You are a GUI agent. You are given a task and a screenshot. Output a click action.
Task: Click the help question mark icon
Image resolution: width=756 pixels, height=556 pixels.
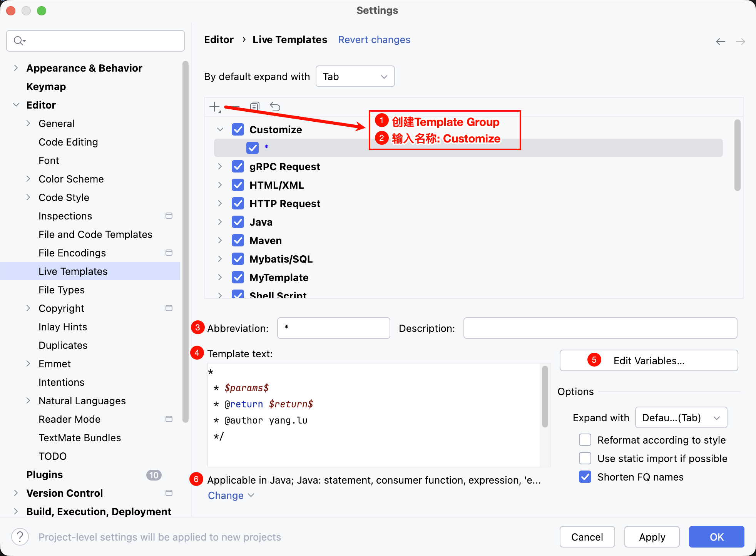20,537
